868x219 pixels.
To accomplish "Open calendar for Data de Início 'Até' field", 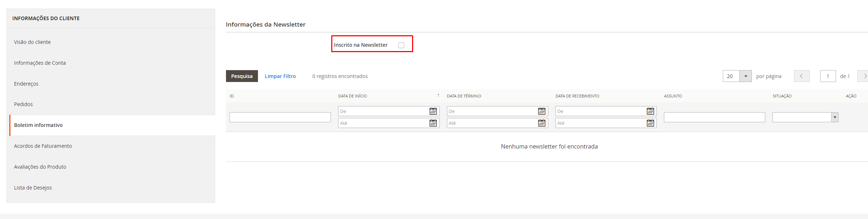I will tap(433, 123).
